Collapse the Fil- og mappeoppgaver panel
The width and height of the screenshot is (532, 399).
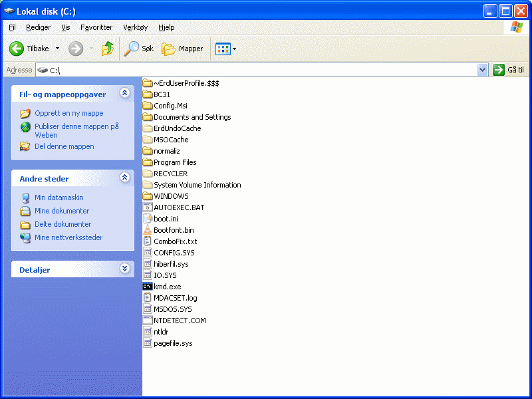pyautogui.click(x=125, y=93)
